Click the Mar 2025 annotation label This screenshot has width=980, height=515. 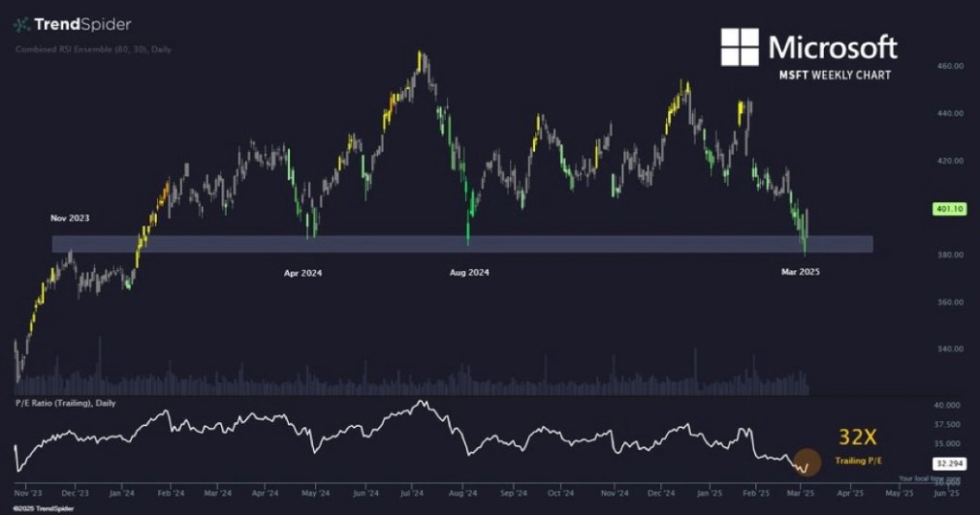798,273
